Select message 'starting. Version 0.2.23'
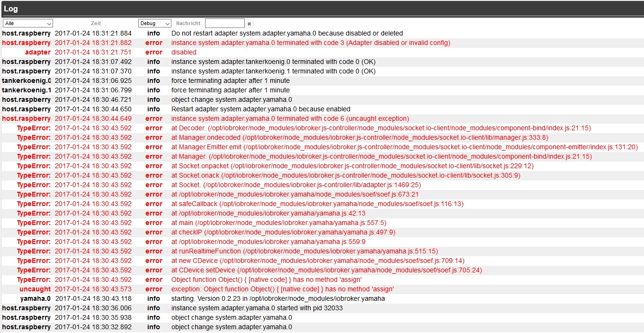644x333 pixels. [278, 299]
